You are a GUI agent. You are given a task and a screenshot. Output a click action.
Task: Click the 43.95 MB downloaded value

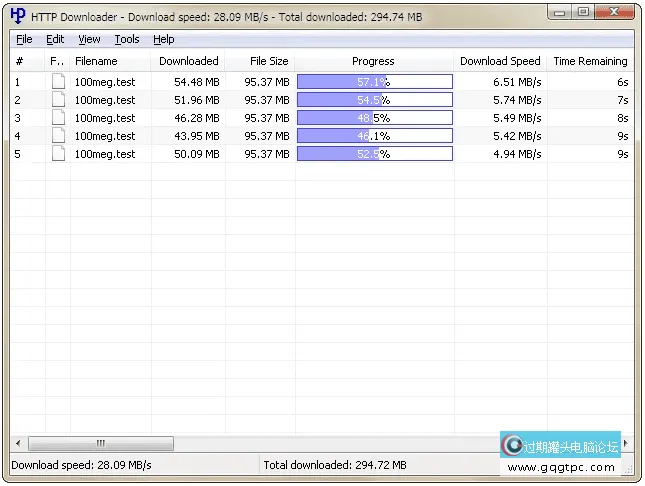(197, 136)
